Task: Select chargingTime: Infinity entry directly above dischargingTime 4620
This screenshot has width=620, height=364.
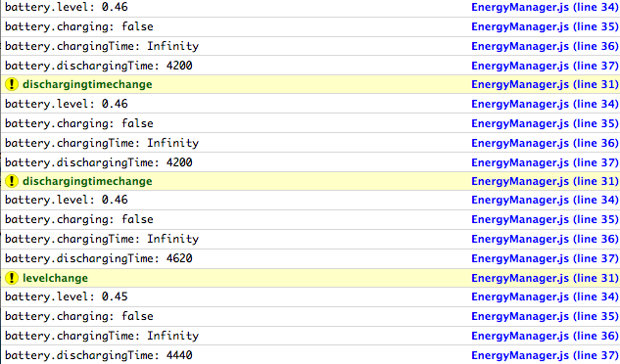Action: tap(102, 239)
